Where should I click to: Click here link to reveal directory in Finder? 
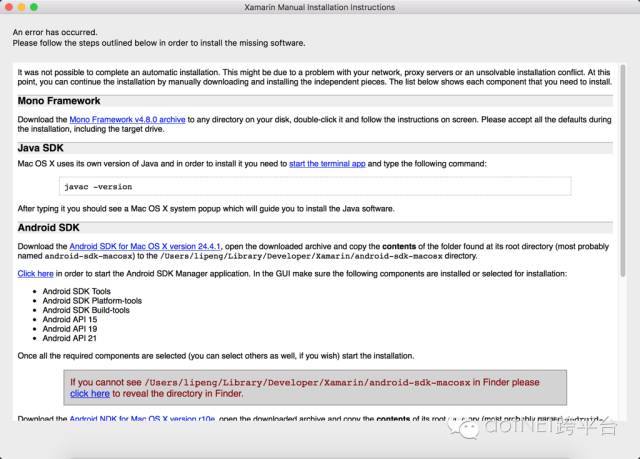90,394
